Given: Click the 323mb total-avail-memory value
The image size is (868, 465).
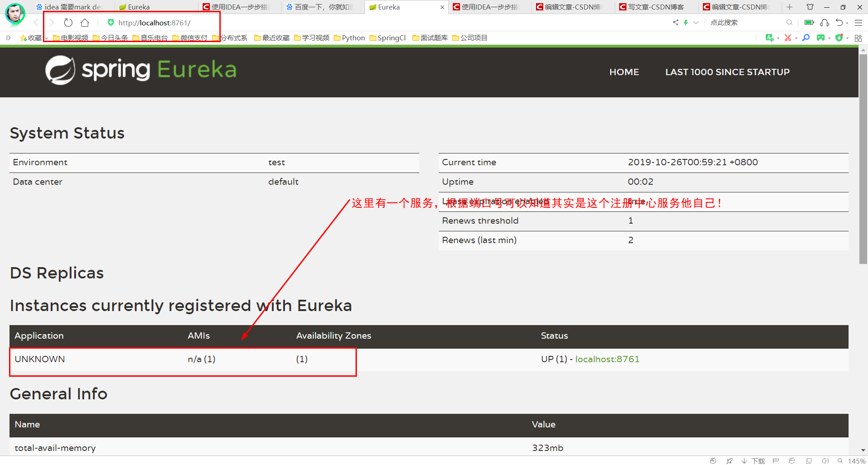Looking at the screenshot, I should pyautogui.click(x=547, y=448).
